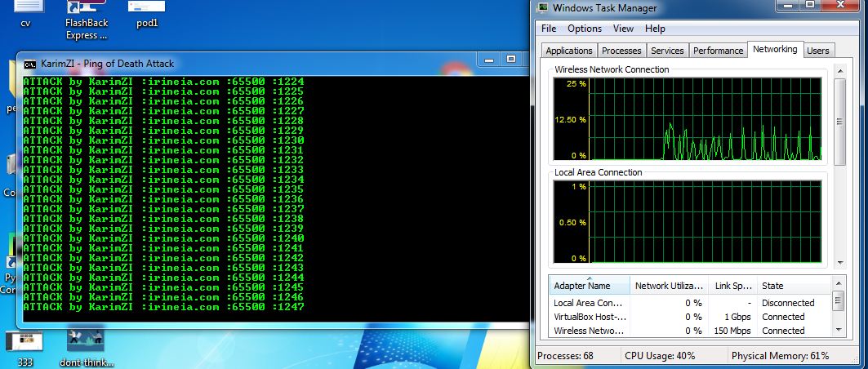Image resolution: width=868 pixels, height=369 pixels.
Task: Maximize the Ping of Death Attack window
Action: [x=511, y=60]
